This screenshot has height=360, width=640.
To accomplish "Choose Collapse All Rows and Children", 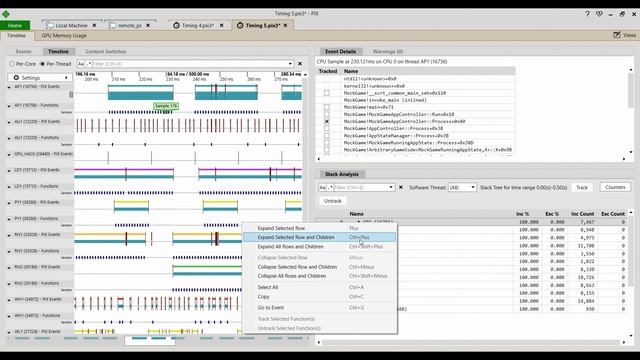I will coord(319,276).
